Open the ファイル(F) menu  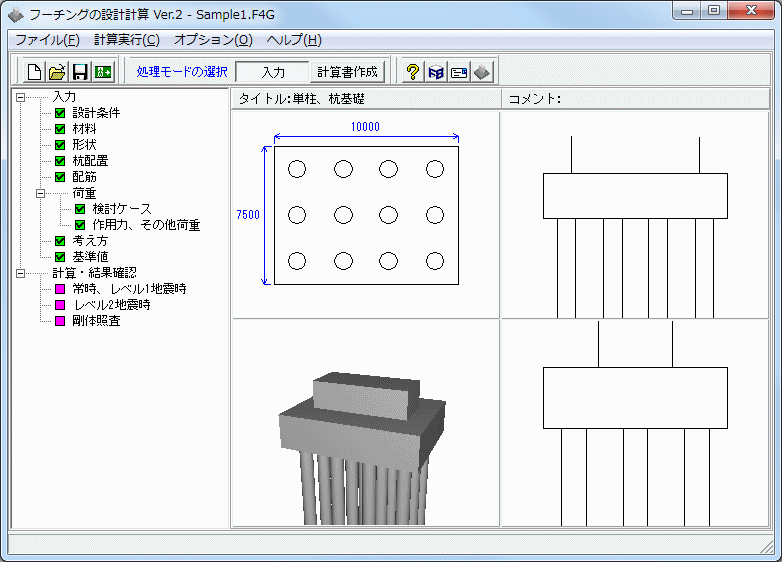(x=47, y=40)
